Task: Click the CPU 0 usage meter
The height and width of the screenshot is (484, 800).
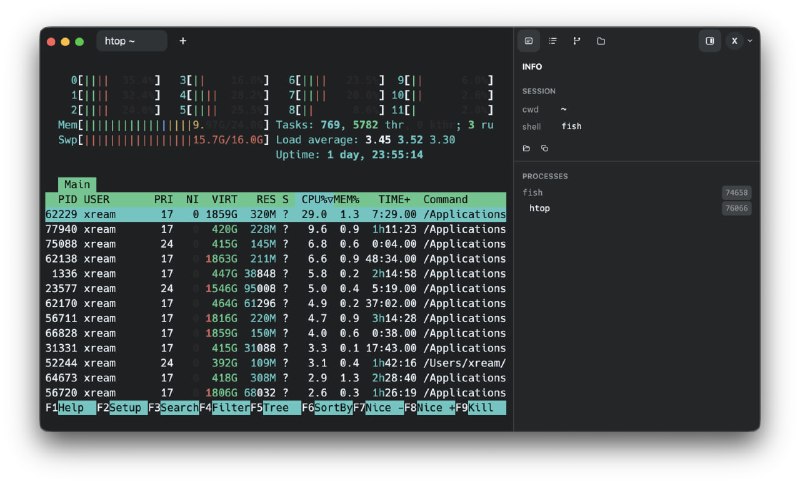Action: (x=115, y=80)
